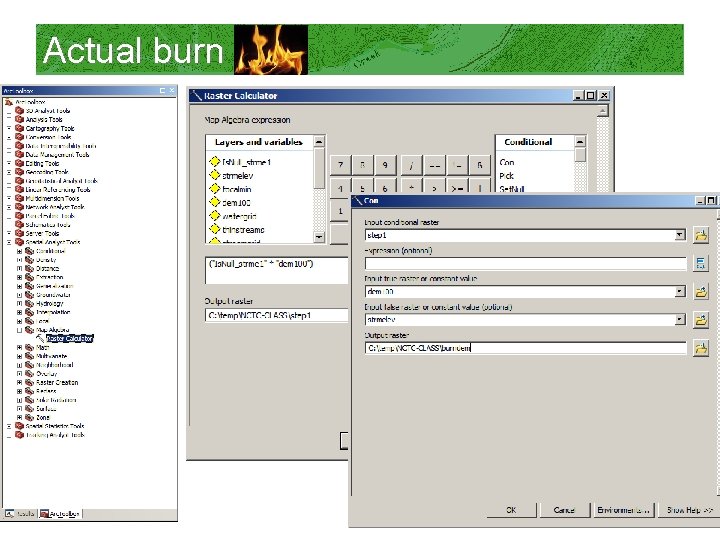Click the toolbox icon beside Editing Tools
The image size is (720, 540).
click(x=19, y=163)
